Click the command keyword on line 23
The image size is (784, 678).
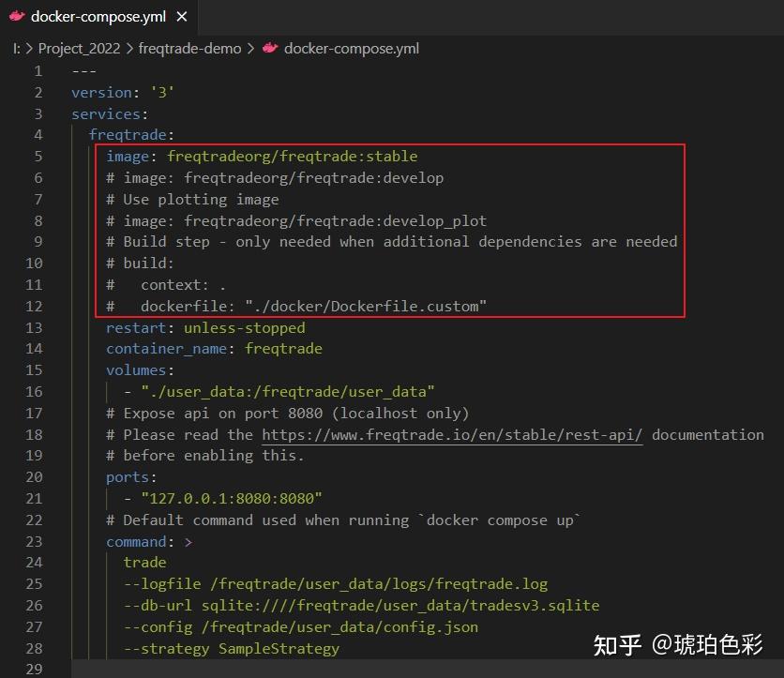[134, 541]
